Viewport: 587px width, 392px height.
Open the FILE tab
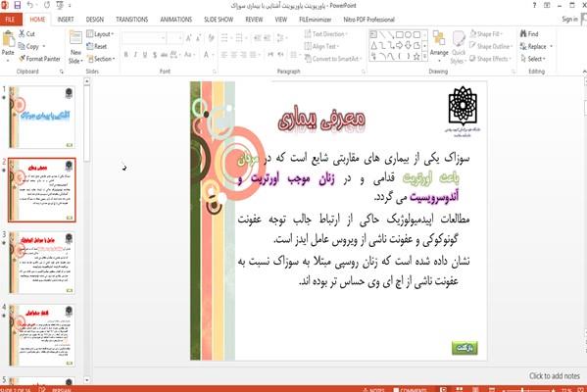click(11, 20)
